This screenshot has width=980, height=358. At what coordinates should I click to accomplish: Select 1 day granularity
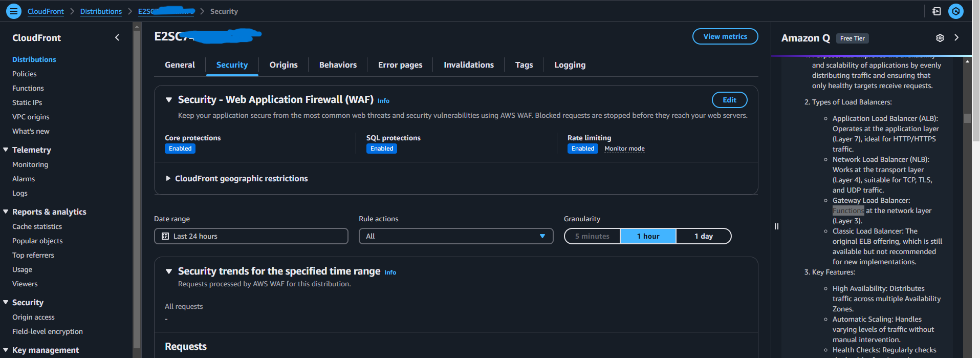pos(704,236)
